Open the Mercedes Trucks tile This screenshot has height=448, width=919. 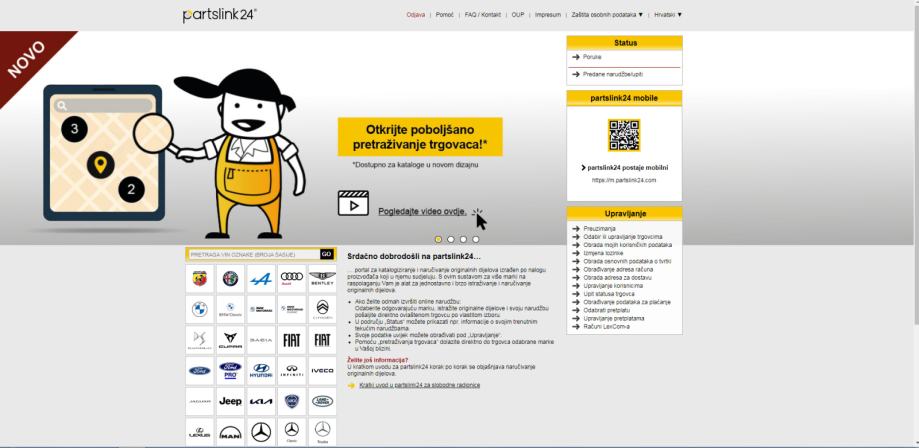pos(322,432)
